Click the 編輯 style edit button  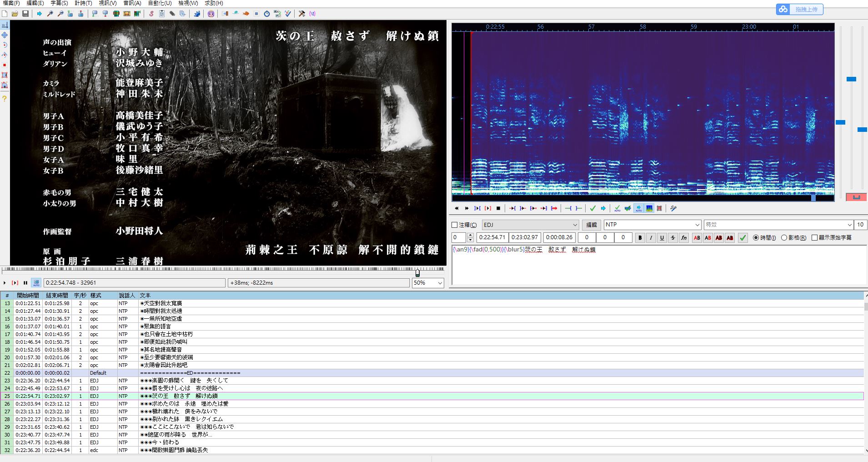click(591, 225)
